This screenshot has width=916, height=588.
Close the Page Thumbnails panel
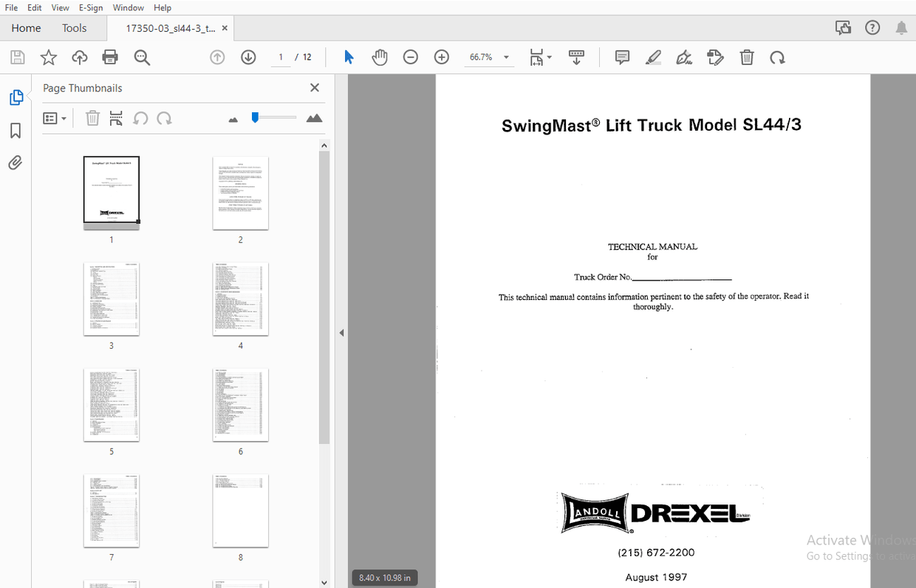[x=314, y=87]
